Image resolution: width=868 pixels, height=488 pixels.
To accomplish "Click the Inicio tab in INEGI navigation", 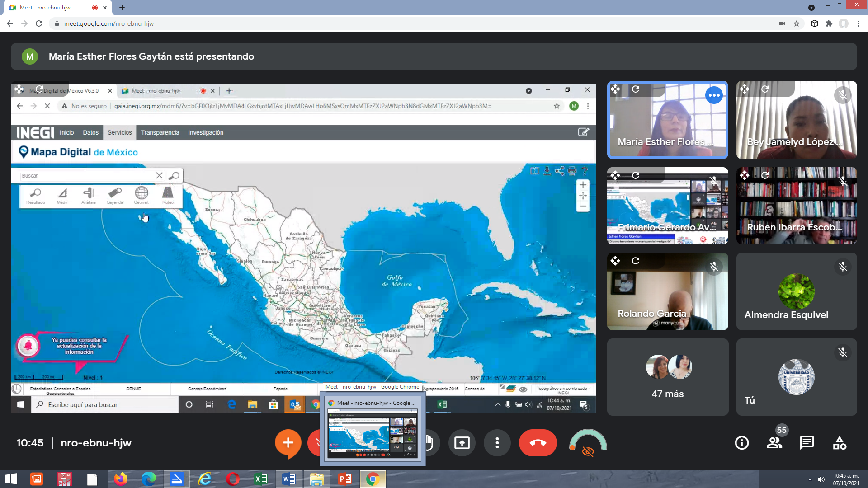I will coord(66,132).
